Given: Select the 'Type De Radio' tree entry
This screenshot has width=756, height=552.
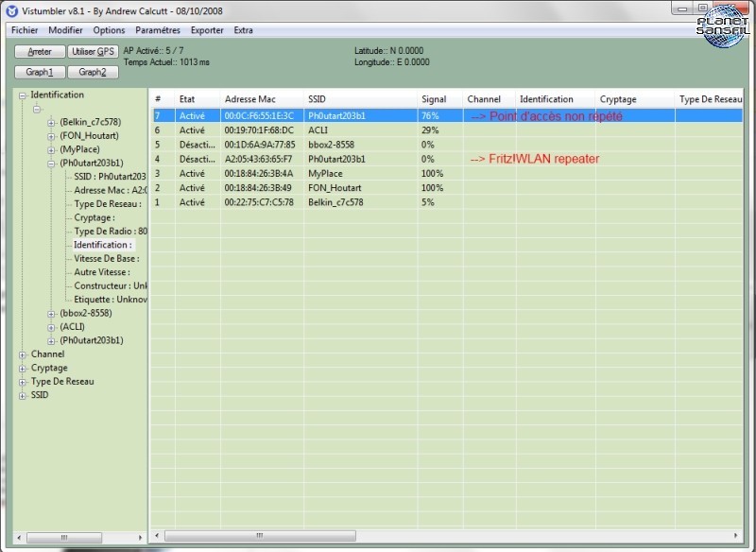Looking at the screenshot, I should (111, 231).
